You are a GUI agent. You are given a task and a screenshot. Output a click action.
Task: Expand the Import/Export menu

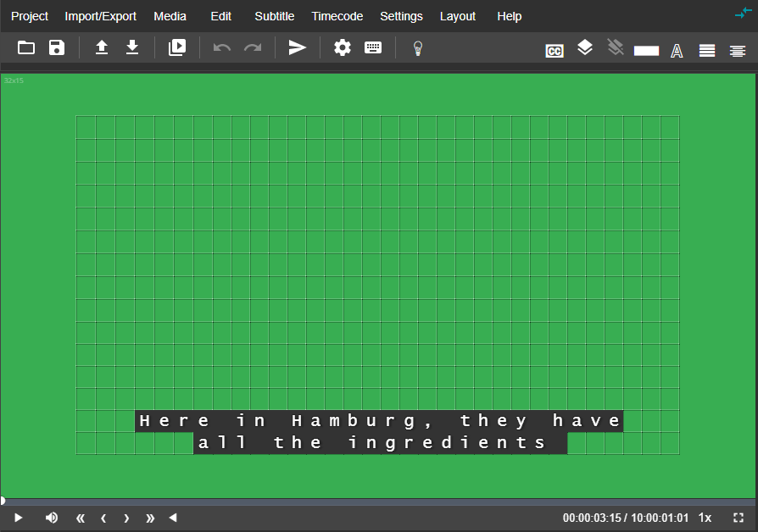tap(101, 16)
